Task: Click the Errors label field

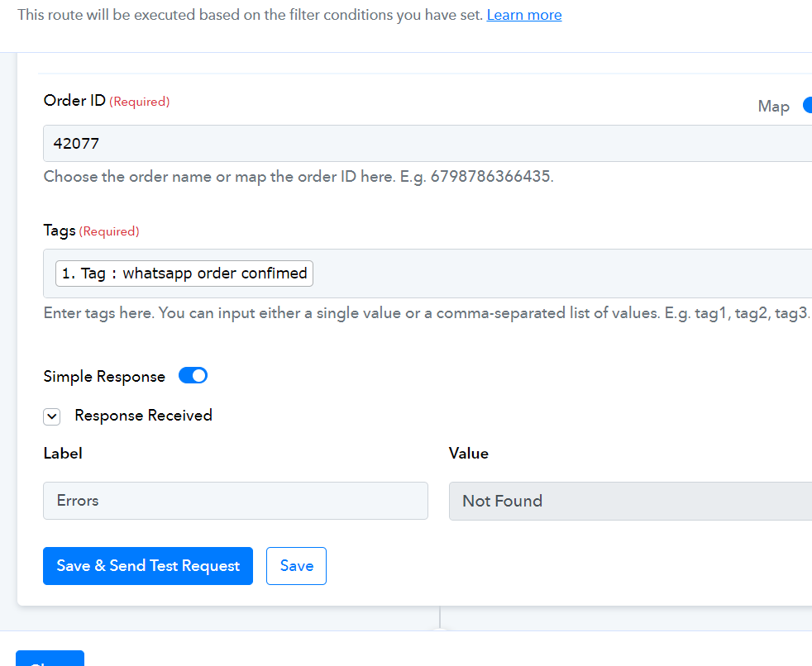Action: (236, 501)
